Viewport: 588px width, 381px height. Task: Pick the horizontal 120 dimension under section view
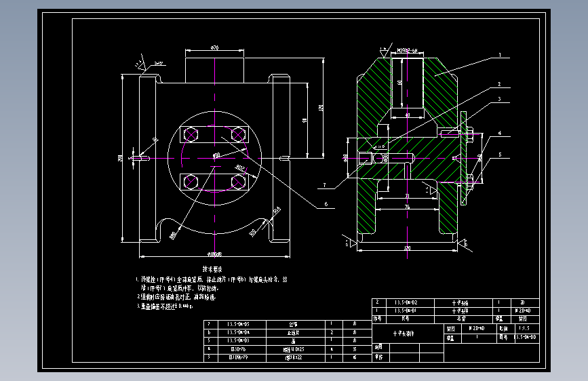(407, 248)
